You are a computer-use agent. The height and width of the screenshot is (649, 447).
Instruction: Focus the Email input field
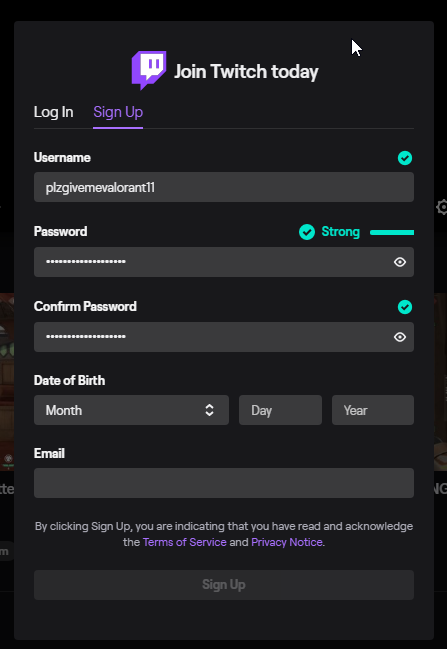pyautogui.click(x=224, y=483)
